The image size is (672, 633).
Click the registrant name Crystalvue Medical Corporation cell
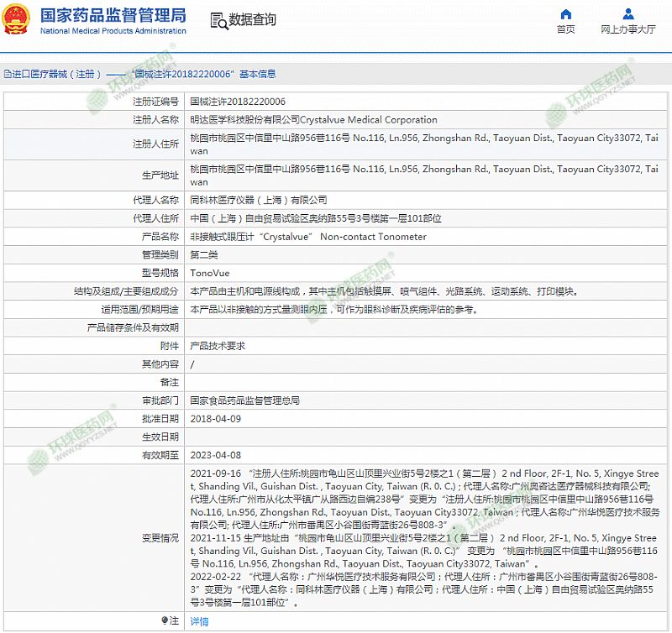click(313, 120)
